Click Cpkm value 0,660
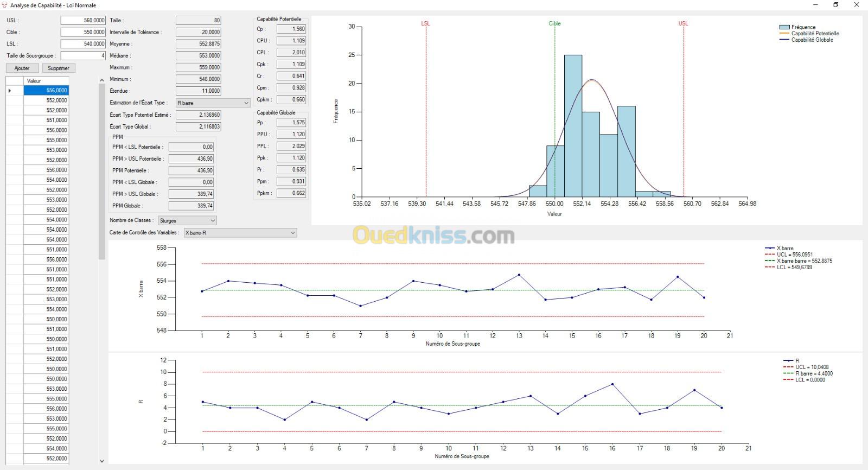868x470 pixels. 291,99
